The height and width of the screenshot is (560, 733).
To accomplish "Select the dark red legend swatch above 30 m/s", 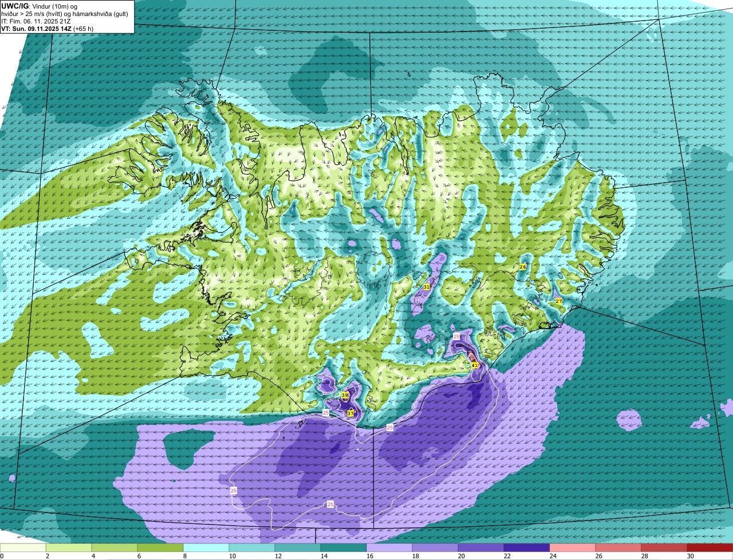I will 710,547.
